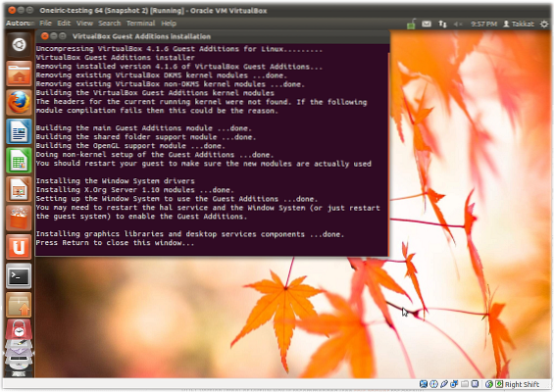Click VirtualBox virtualization V status icon
Image resolution: width=554 pixels, height=392 pixels.
[x=475, y=384]
